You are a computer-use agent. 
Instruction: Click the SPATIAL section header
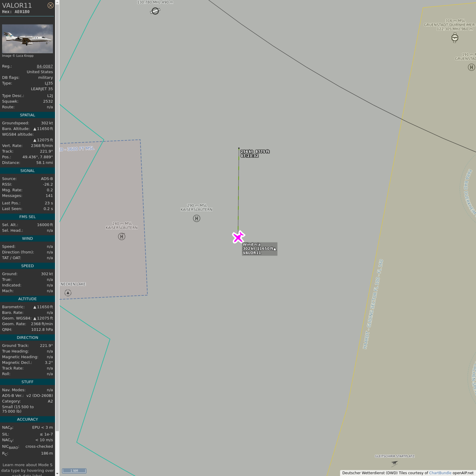point(27,115)
